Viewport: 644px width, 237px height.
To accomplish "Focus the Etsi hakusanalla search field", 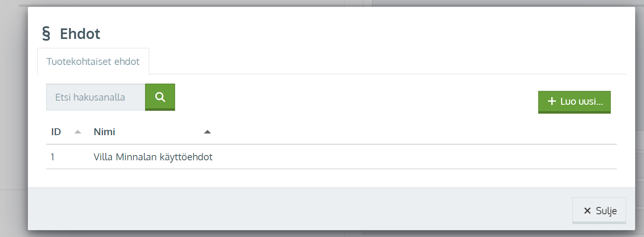I will point(96,97).
